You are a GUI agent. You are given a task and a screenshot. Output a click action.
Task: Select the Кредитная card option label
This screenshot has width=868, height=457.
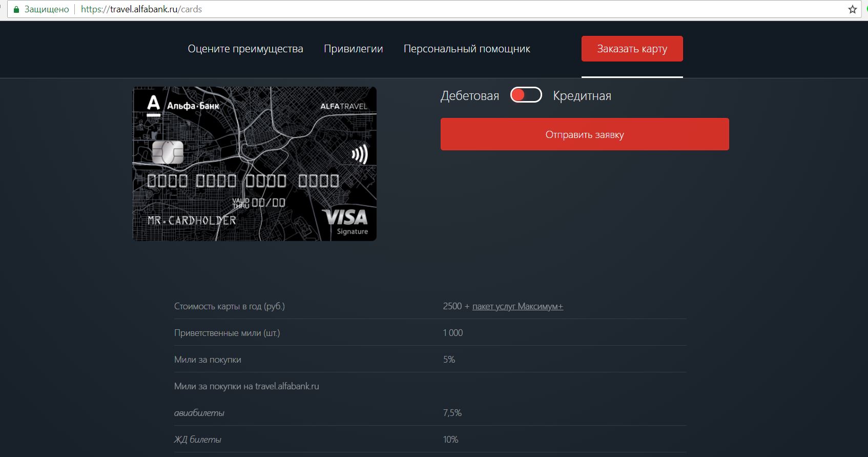tap(582, 96)
